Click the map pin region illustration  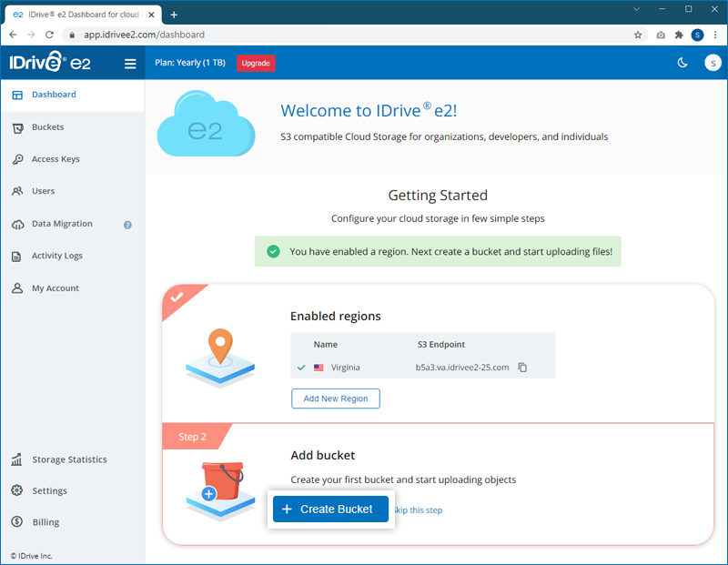pyautogui.click(x=220, y=358)
